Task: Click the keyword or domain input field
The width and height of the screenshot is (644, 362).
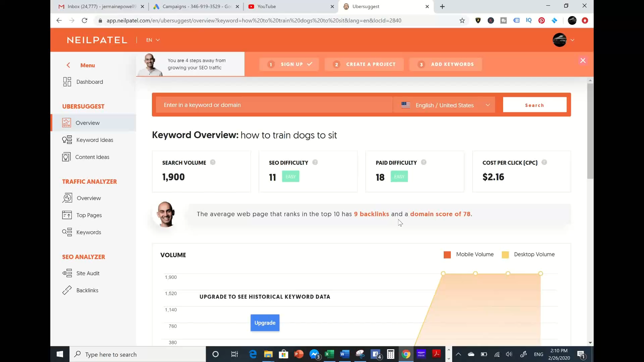Action: (274, 105)
